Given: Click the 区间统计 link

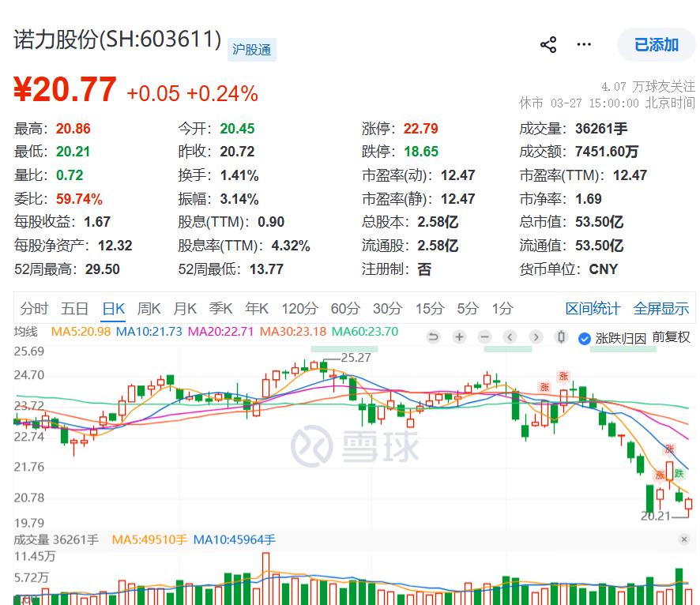Looking at the screenshot, I should [x=593, y=309].
